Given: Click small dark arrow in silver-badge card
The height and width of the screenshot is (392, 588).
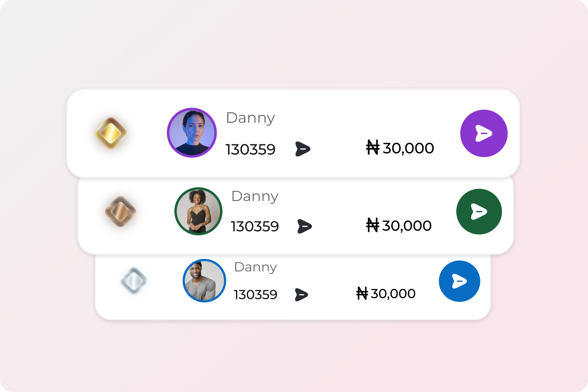Looking at the screenshot, I should point(301,295).
